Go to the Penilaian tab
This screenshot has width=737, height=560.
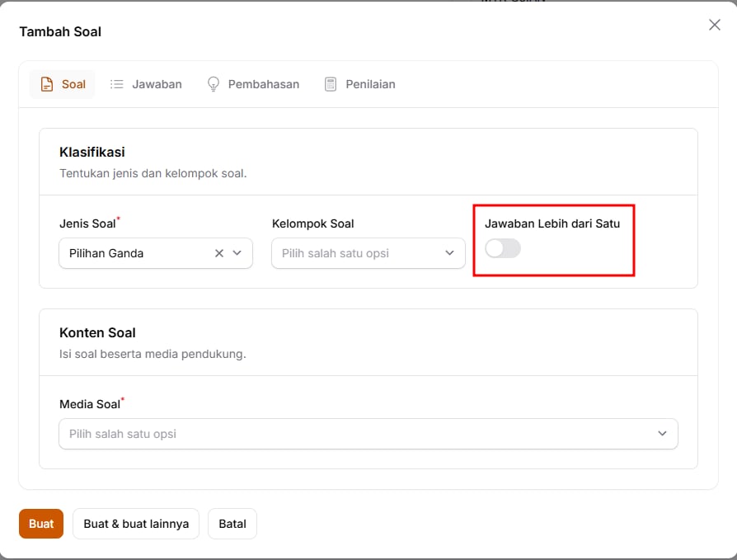click(x=359, y=84)
